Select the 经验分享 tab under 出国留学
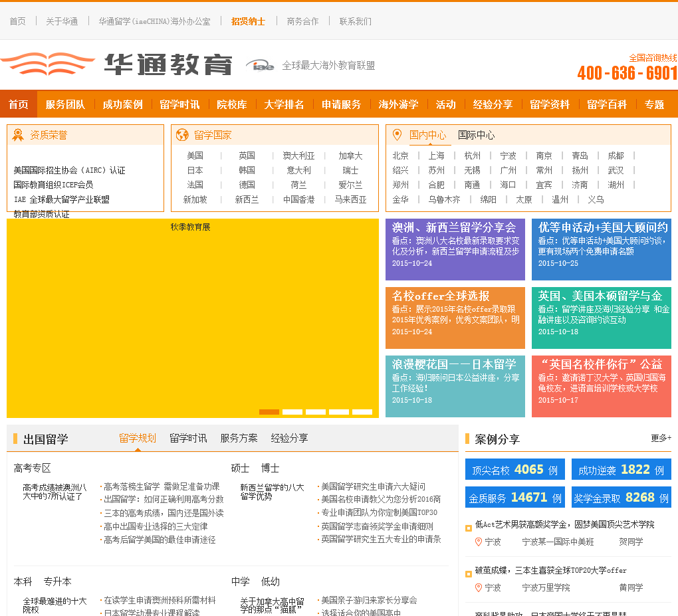This screenshot has width=678, height=616. pyautogui.click(x=289, y=438)
